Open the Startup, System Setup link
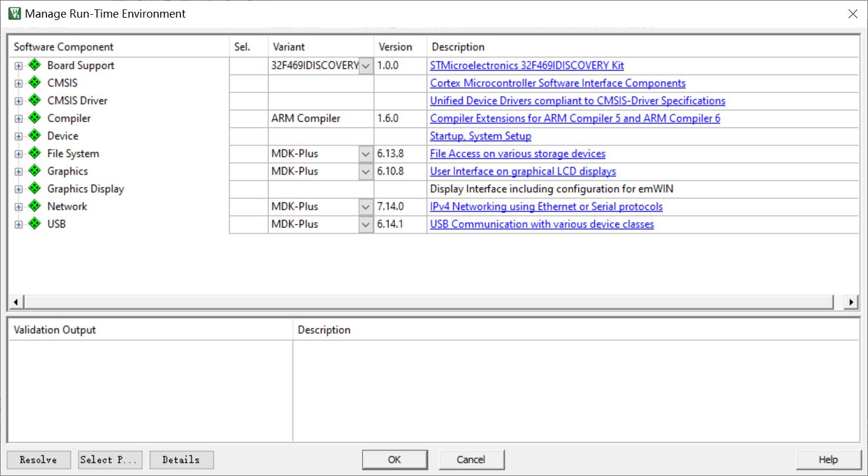The height and width of the screenshot is (476, 868). (481, 136)
